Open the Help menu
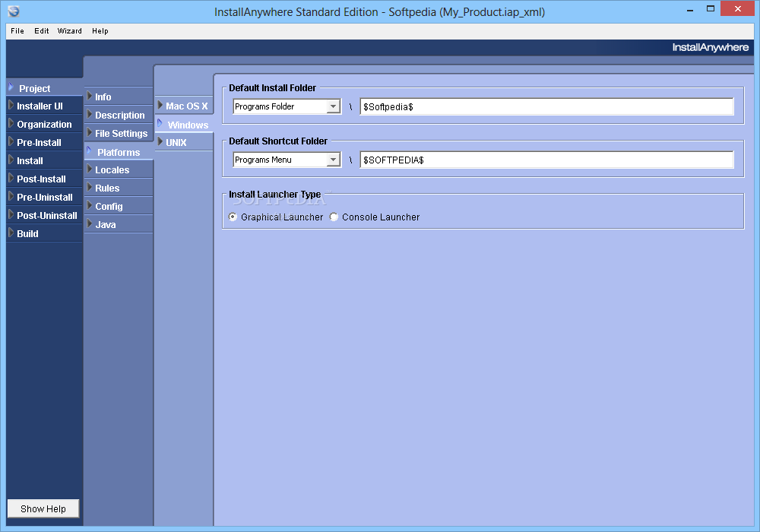Viewport: 760px width, 532px height. 100,31
